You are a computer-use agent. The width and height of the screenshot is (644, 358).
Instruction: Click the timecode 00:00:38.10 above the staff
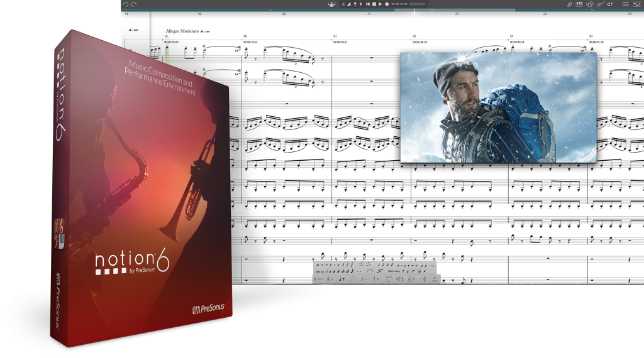pos(419,42)
